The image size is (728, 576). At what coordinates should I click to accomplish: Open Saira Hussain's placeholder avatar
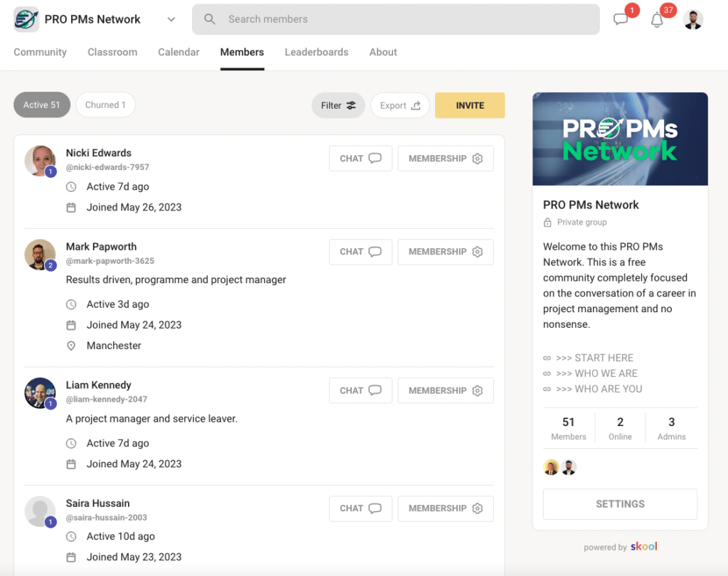tap(40, 511)
